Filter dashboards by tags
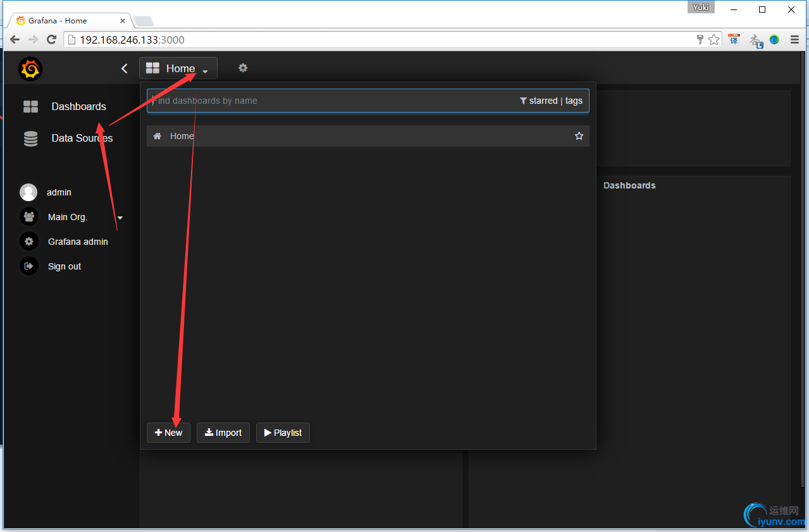Screen dimensions: 809x532 coord(574,101)
